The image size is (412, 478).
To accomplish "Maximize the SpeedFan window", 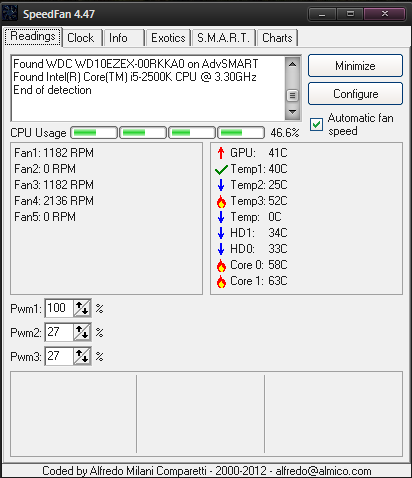I will coord(350,14).
